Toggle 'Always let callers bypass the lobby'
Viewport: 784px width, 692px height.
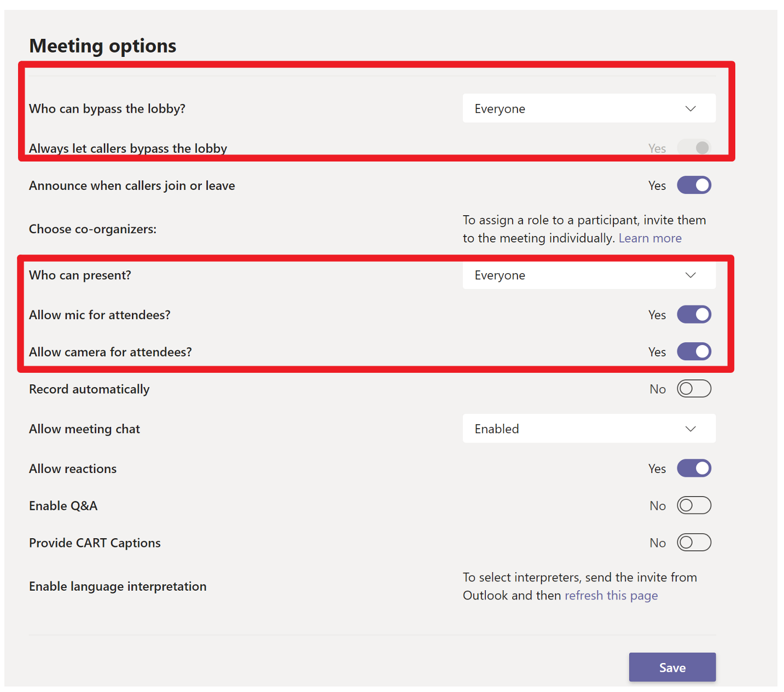click(x=694, y=148)
